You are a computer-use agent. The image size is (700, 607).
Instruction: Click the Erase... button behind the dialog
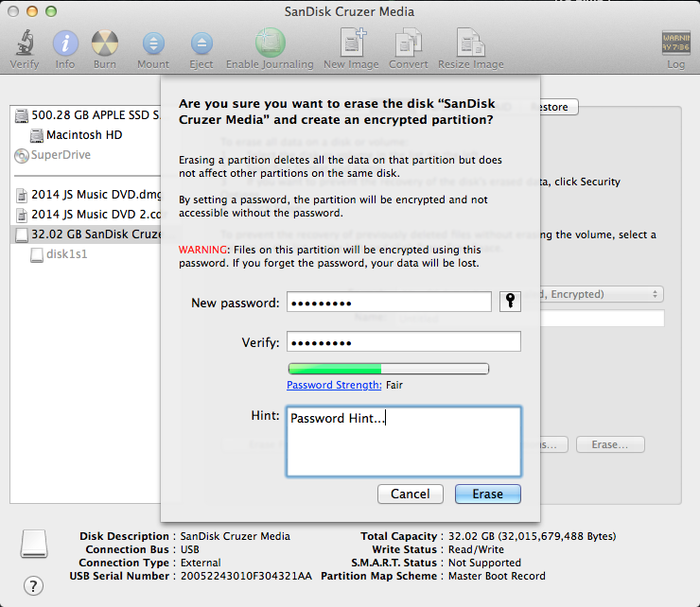[x=610, y=444]
